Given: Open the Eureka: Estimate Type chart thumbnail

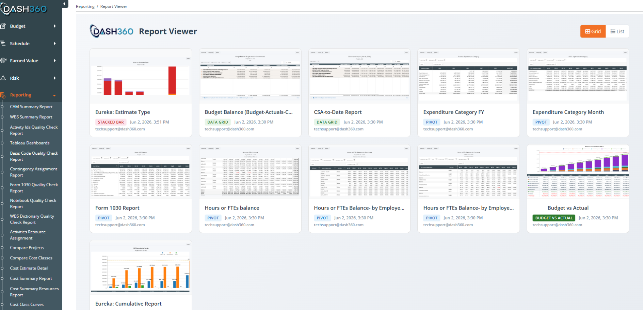Looking at the screenshot, I should tap(141, 76).
